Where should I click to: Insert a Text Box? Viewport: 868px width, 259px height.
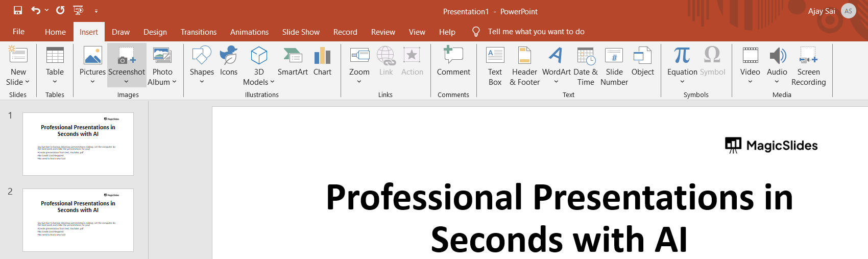click(x=495, y=65)
